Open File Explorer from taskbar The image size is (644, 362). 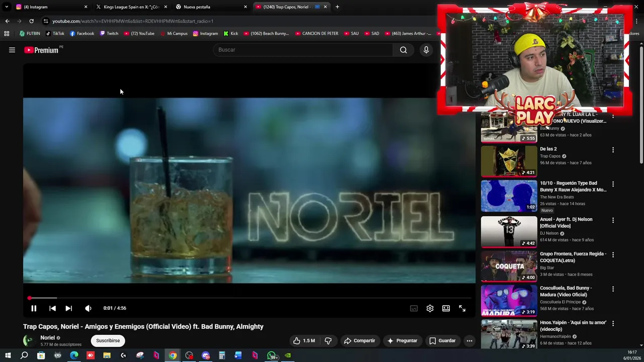pyautogui.click(x=107, y=355)
